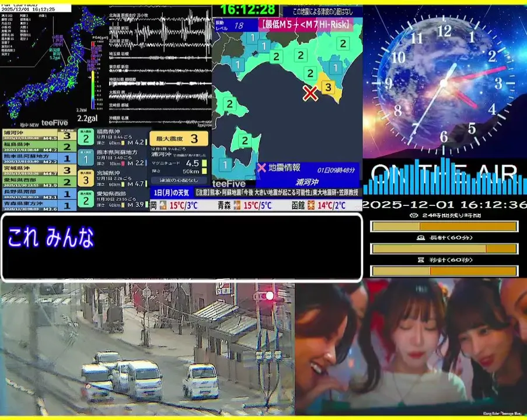
Task: Click the clock icon beside 24時間残り時間
Action: (414, 215)
